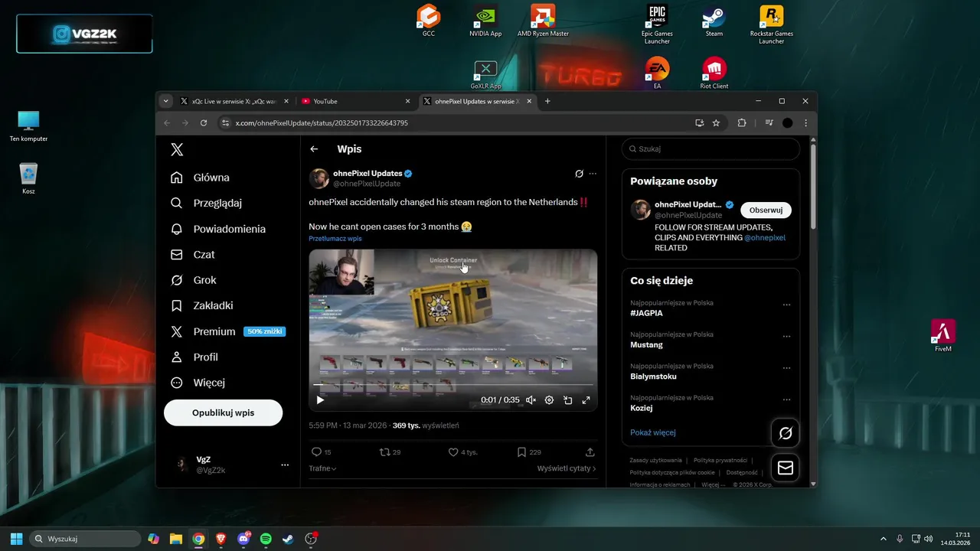Unmute the video with the speaker icon

tap(531, 399)
